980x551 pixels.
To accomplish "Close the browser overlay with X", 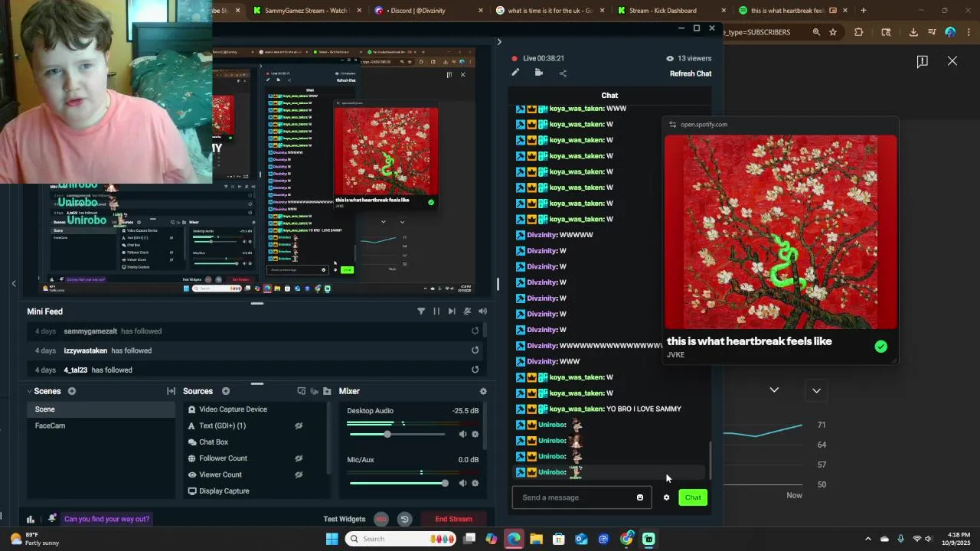I will (952, 61).
